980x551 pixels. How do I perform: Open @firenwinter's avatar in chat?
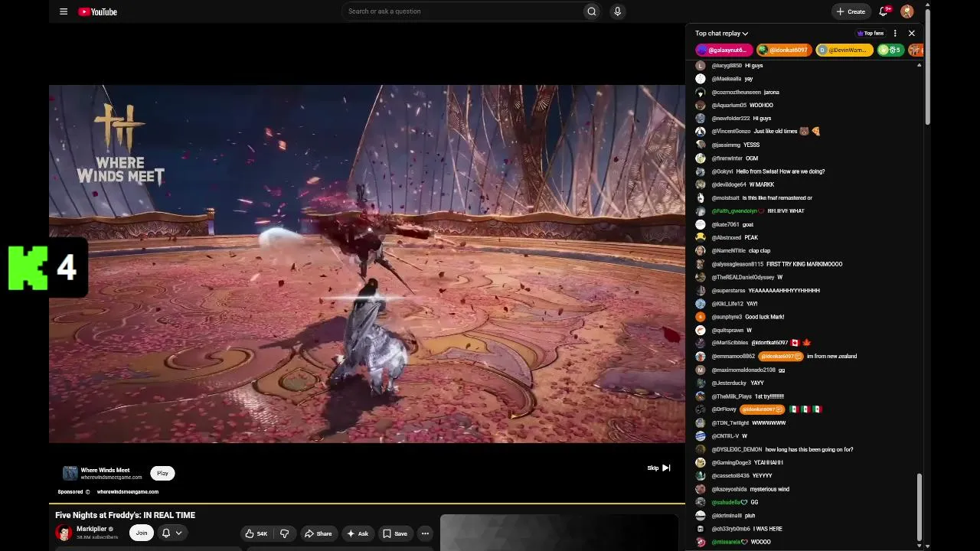coord(700,158)
